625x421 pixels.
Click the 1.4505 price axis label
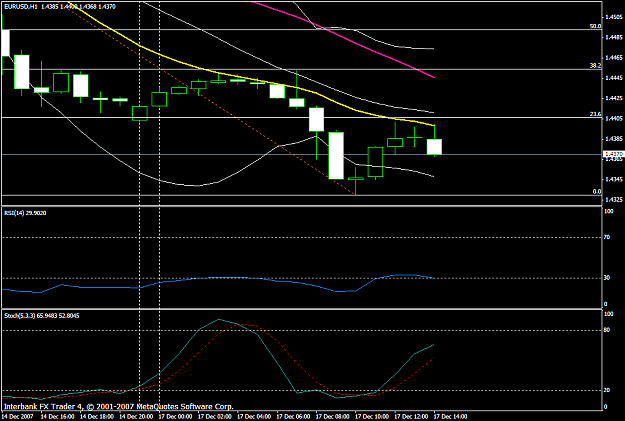pos(613,17)
